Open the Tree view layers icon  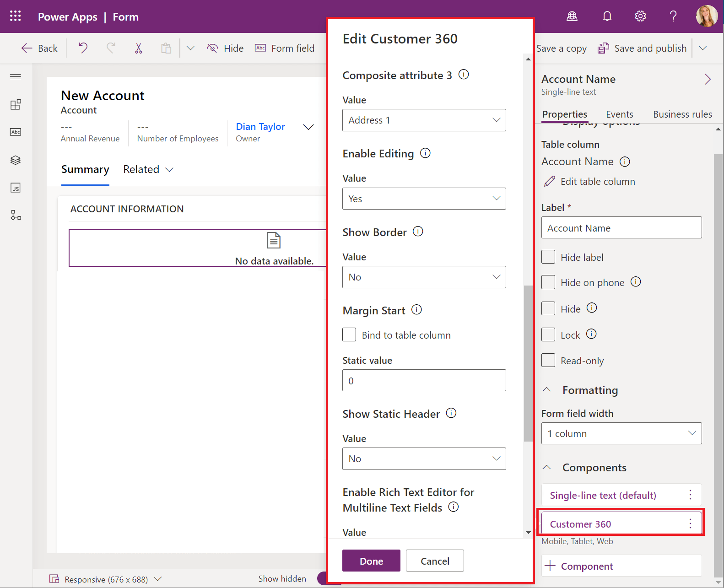[x=16, y=160]
